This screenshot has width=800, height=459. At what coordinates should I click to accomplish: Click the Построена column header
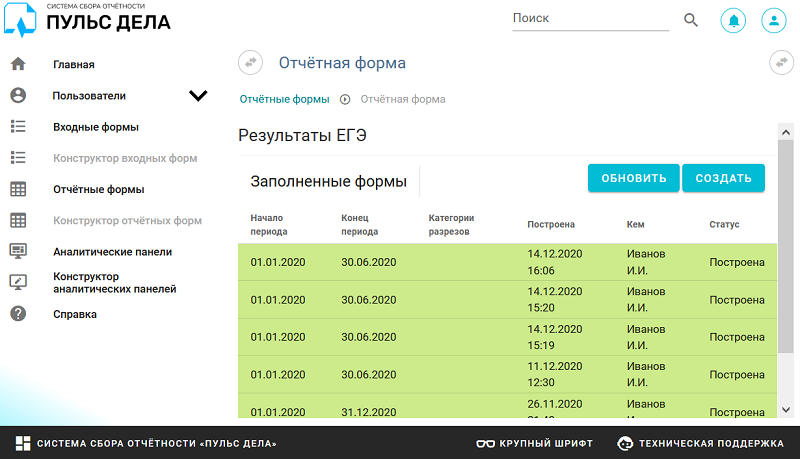(x=551, y=224)
